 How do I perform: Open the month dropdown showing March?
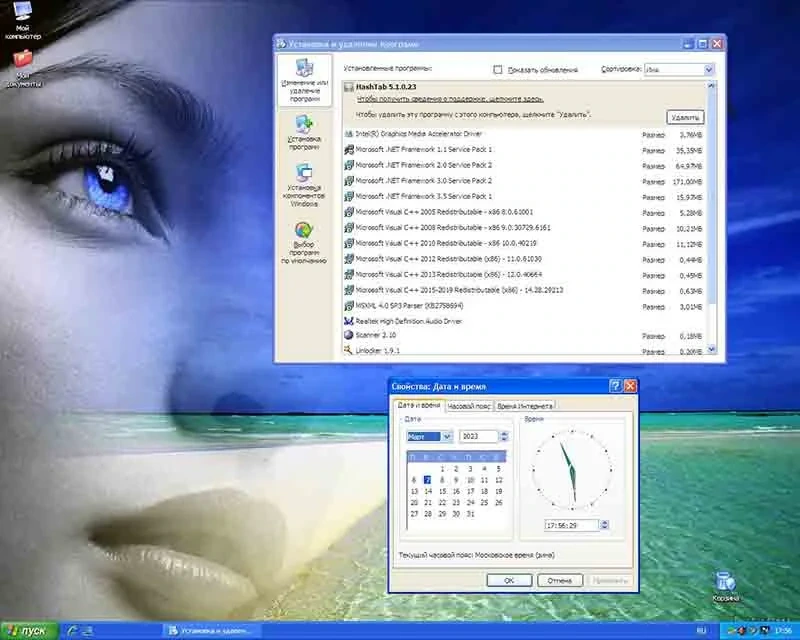pyautogui.click(x=447, y=436)
